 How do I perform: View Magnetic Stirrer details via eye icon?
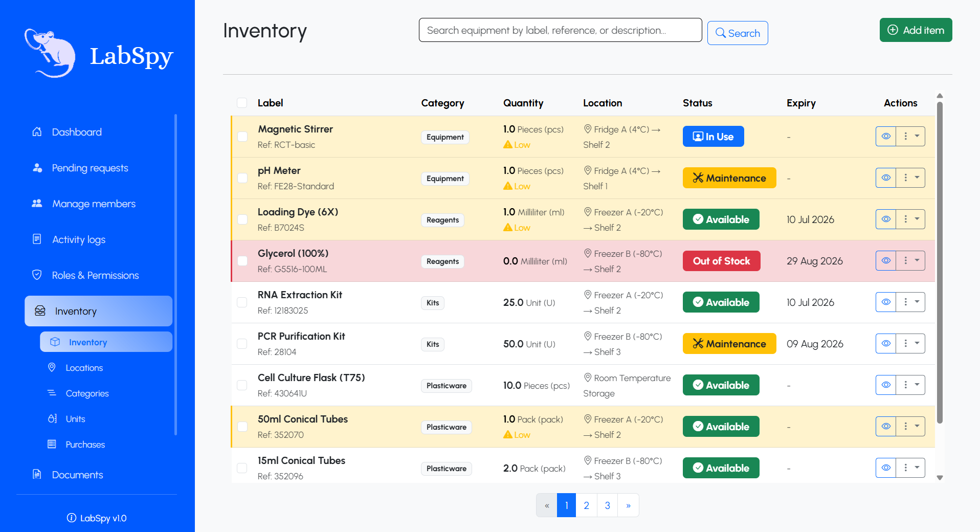(886, 136)
